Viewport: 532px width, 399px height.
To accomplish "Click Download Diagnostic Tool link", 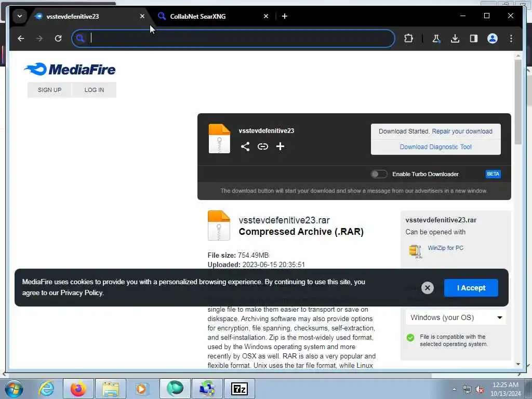I will (x=436, y=147).
